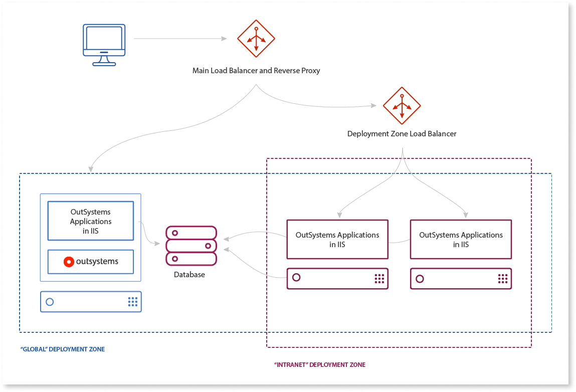Toggle the circle indicator on the blue server
This screenshot has width=576, height=392.
point(50,302)
